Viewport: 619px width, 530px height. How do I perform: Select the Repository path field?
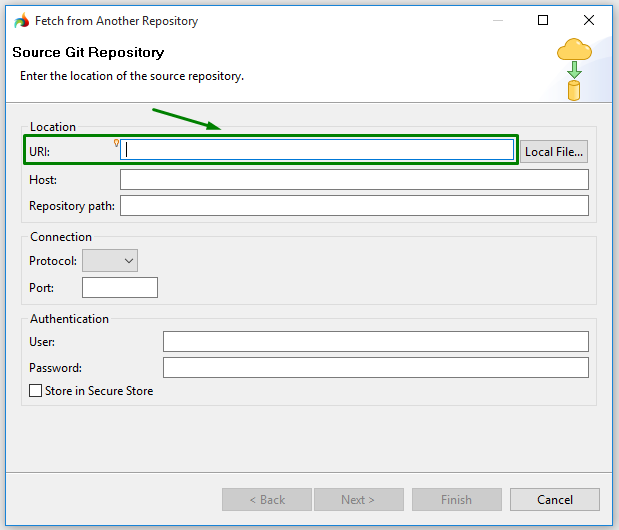pos(354,206)
